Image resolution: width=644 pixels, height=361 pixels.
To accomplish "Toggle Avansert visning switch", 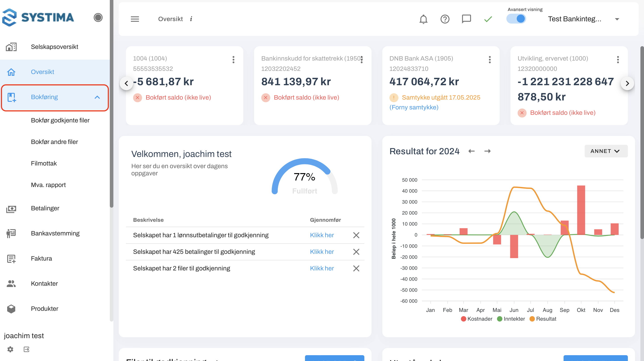I will [516, 19].
